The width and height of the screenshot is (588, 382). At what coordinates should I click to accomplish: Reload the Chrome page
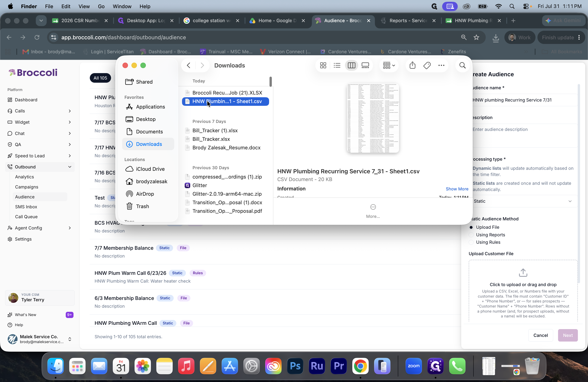coord(37,37)
